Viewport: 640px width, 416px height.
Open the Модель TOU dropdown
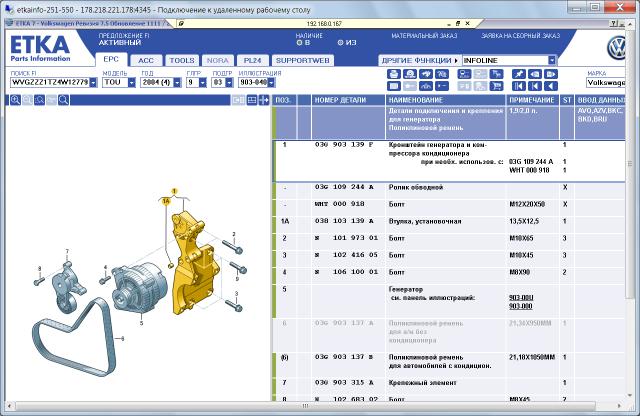click(131, 82)
